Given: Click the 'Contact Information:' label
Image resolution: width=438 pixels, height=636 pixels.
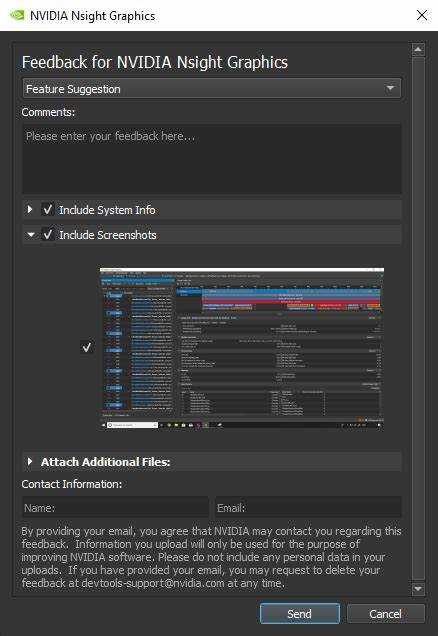Looking at the screenshot, I should (71, 484).
